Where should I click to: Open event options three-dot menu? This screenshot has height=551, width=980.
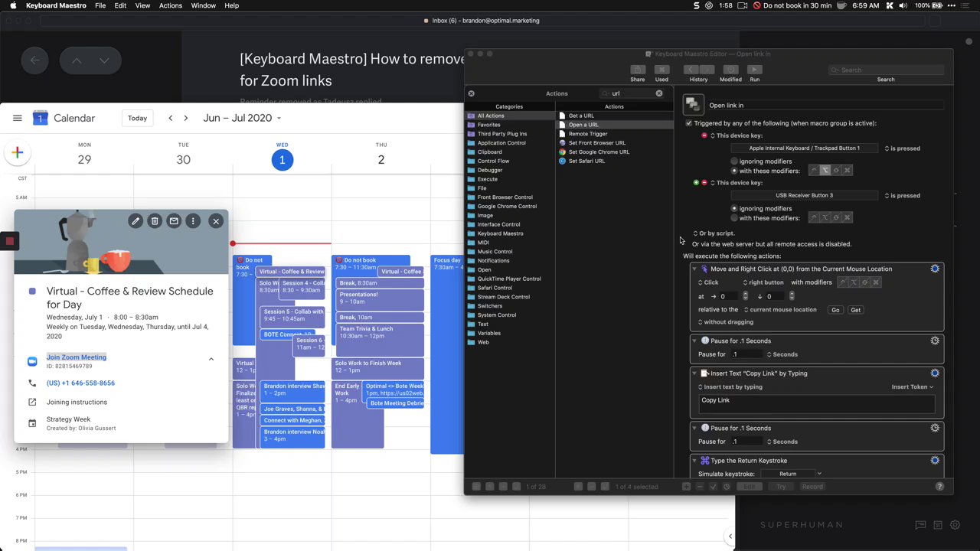coord(193,221)
